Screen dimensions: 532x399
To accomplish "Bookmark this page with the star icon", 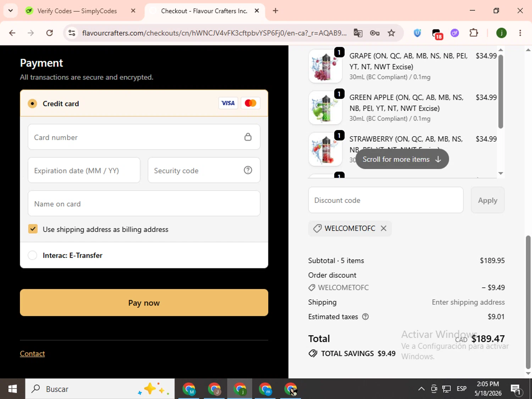I will [x=391, y=33].
